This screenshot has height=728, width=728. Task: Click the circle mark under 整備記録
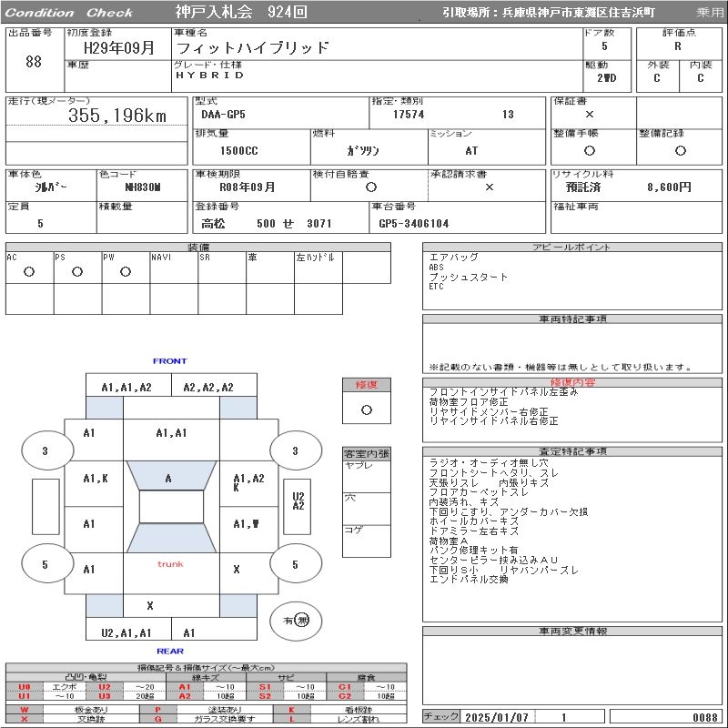(x=680, y=150)
